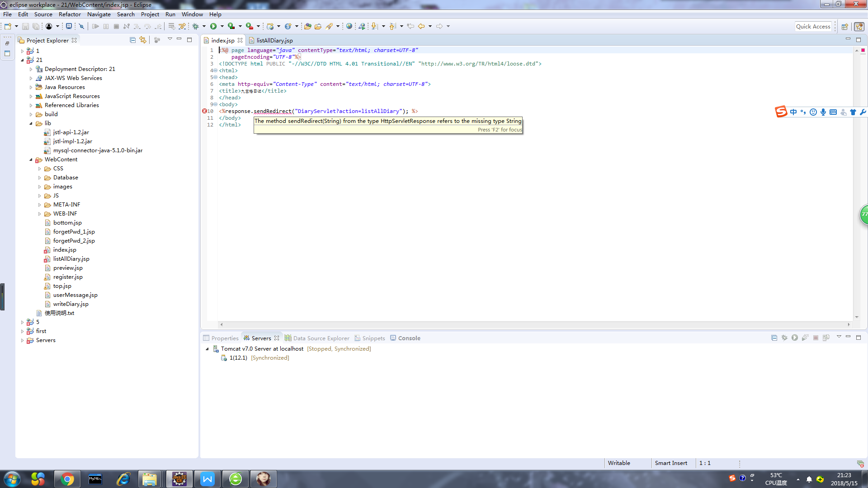Click the Save icon in the toolbar

point(25,26)
